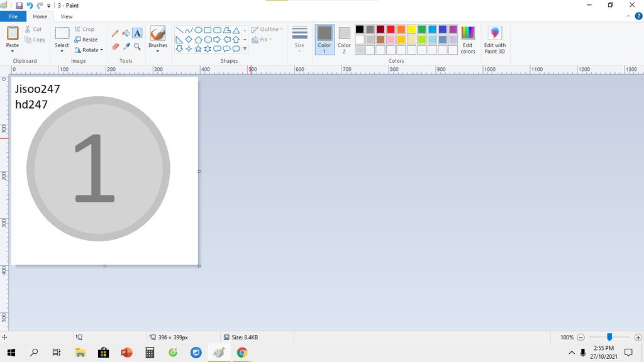
Task: Choose the Cloud callout shape
Action: (x=236, y=49)
